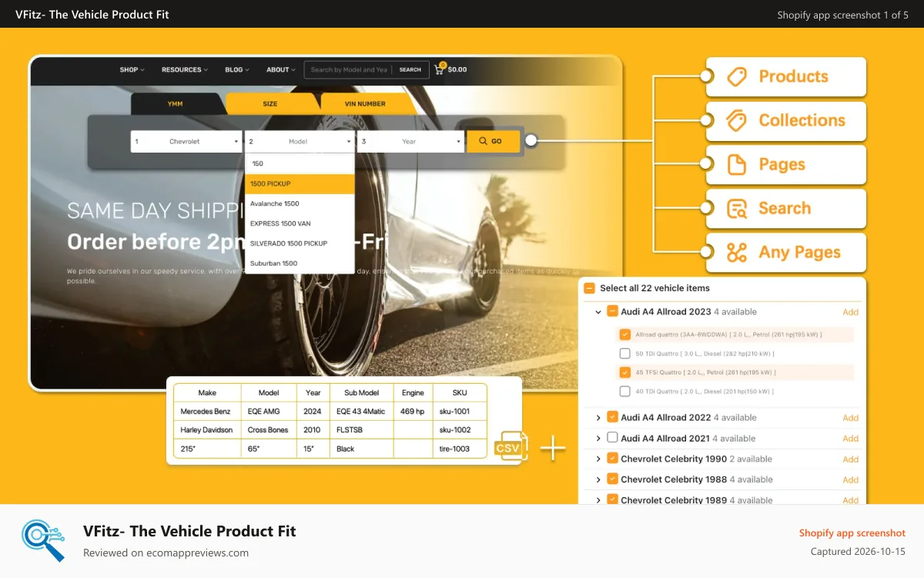Uncheck Audi A4 Allroad 2023 checkbox
Viewport: 924px width, 578px height.
(612, 311)
